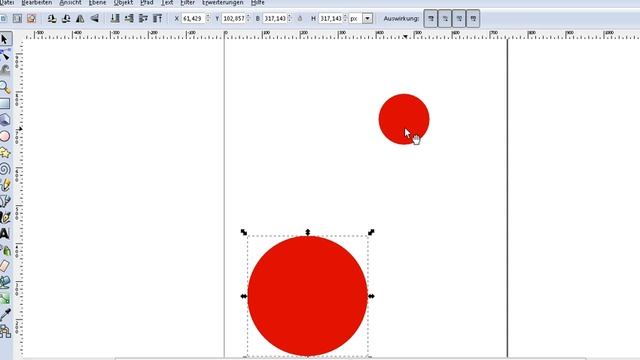Rotate selection 90° counter-clockwise
The height and width of the screenshot is (360, 640).
52,18
